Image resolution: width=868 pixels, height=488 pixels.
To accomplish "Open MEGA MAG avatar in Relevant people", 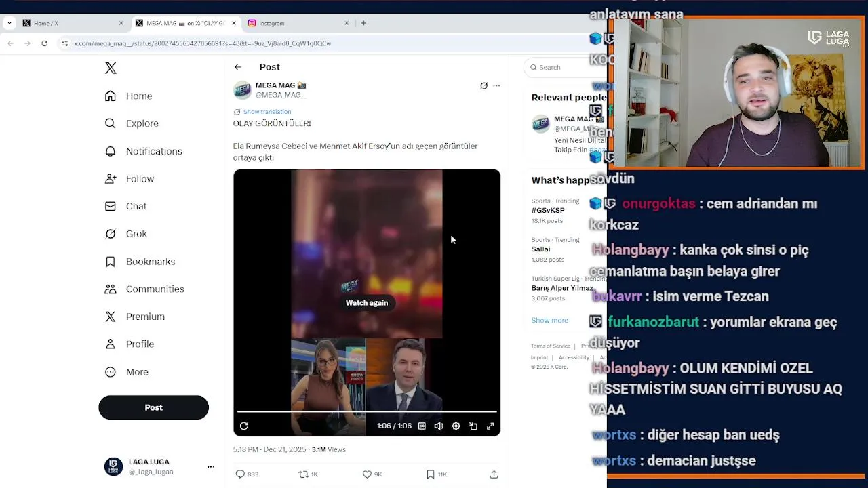I will pyautogui.click(x=540, y=125).
